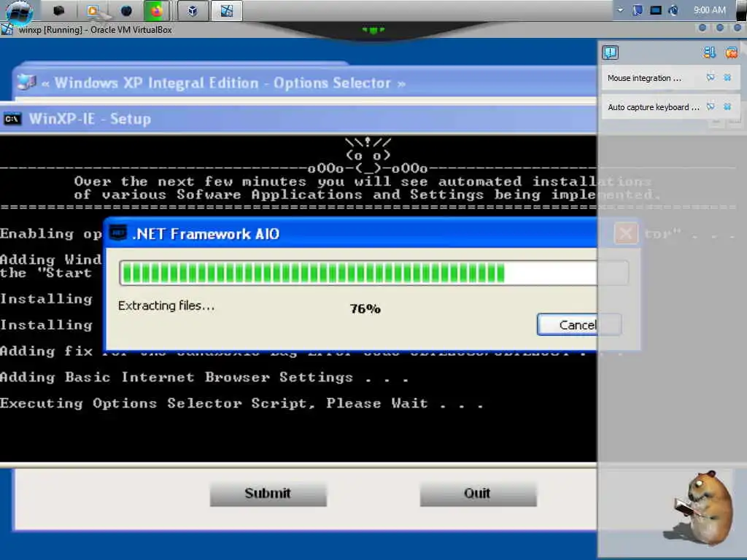
Task: Toggle the notification center icon
Action: 611,52
